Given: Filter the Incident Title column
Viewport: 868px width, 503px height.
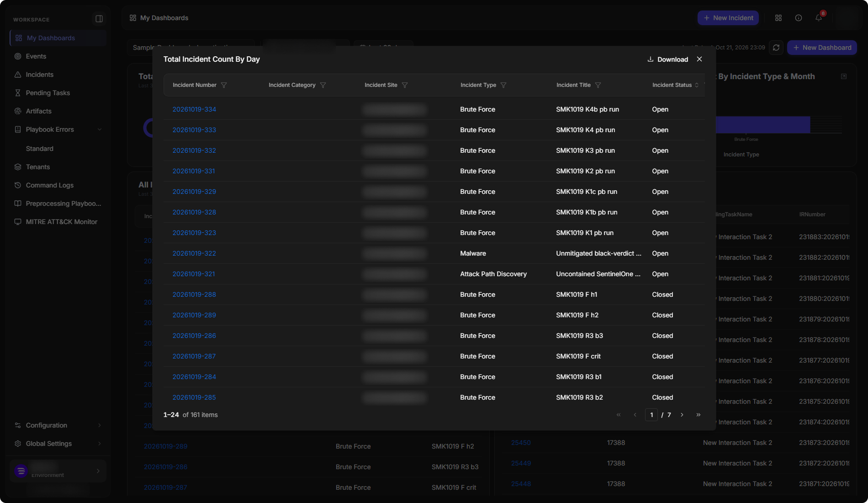Looking at the screenshot, I should [598, 85].
